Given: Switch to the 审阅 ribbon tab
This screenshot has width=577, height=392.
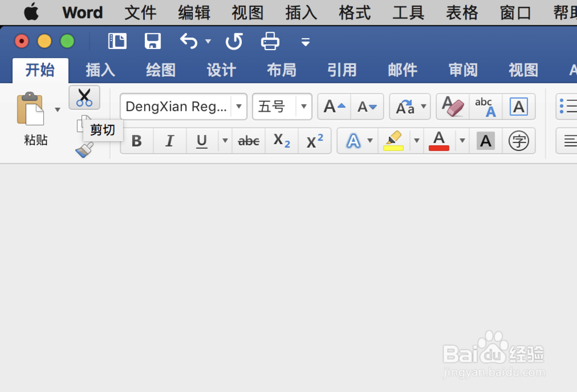Looking at the screenshot, I should [x=463, y=70].
